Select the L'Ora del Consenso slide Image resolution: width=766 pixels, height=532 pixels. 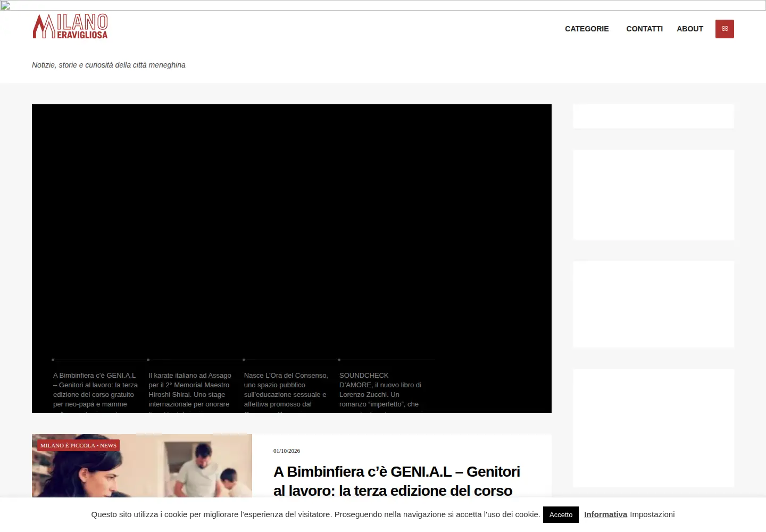click(286, 392)
